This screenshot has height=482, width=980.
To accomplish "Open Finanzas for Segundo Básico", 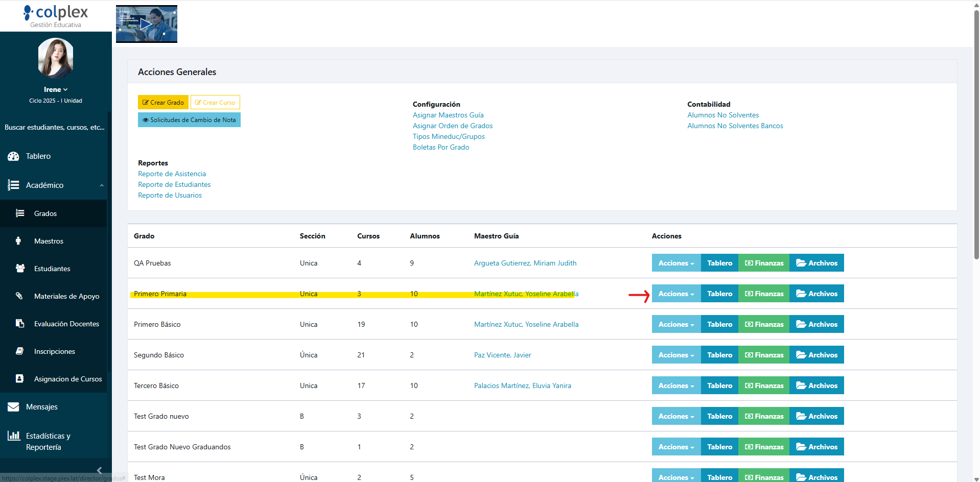I will (763, 355).
